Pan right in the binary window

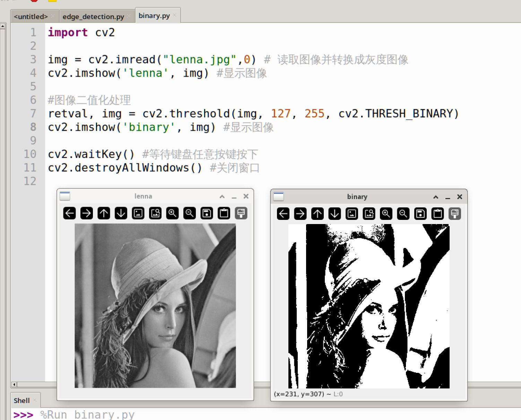300,214
